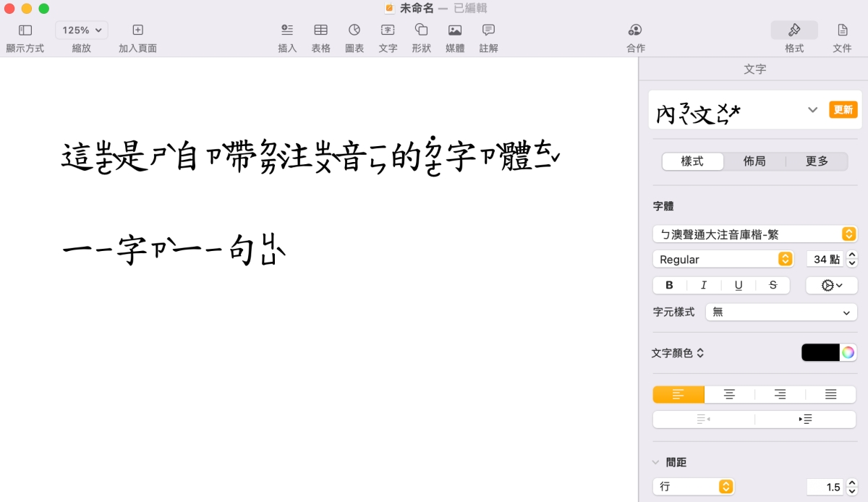Open the 125% zoom dropdown

click(82, 30)
